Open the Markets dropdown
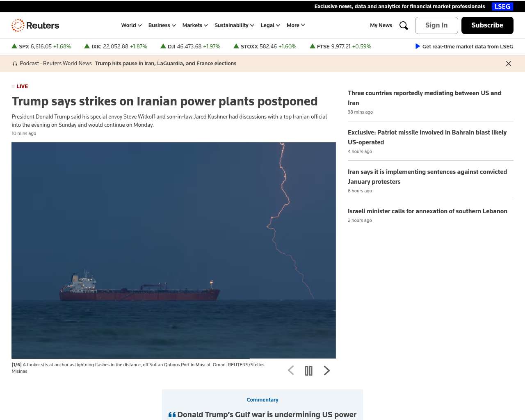Screen dimensions: 525x420 tap(195, 25)
